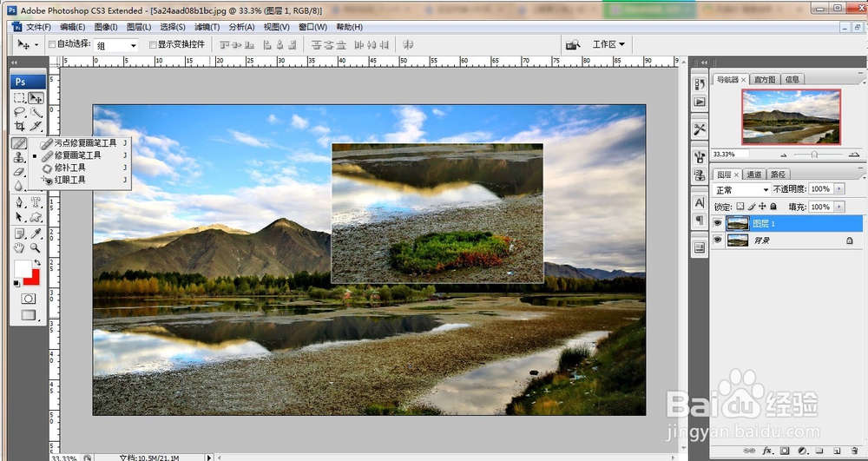Open Paragraph panel icon in dock
Image resolution: width=868 pixels, height=461 pixels.
click(699, 221)
